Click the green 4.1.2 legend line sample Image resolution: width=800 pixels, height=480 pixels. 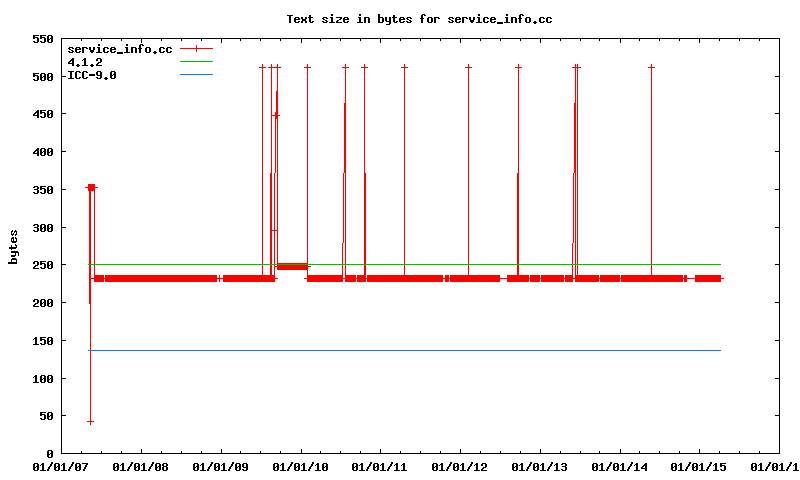[196, 61]
